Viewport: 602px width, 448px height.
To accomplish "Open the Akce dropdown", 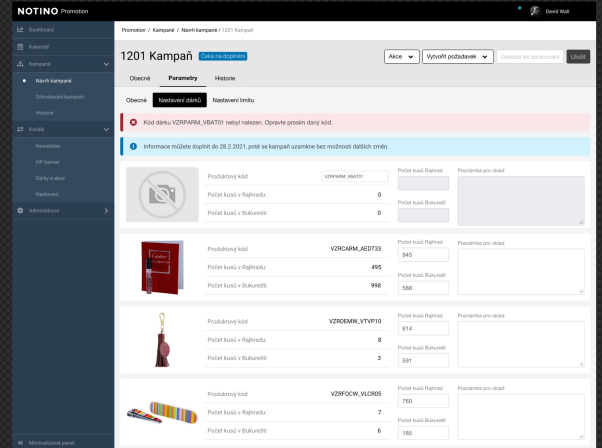I will [402, 57].
